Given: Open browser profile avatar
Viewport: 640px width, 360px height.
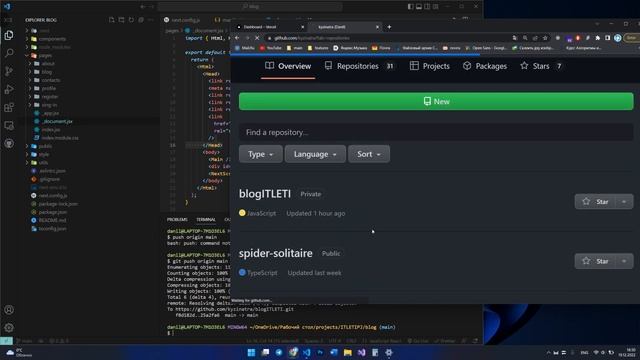Looking at the screenshot, I should (x=618, y=38).
